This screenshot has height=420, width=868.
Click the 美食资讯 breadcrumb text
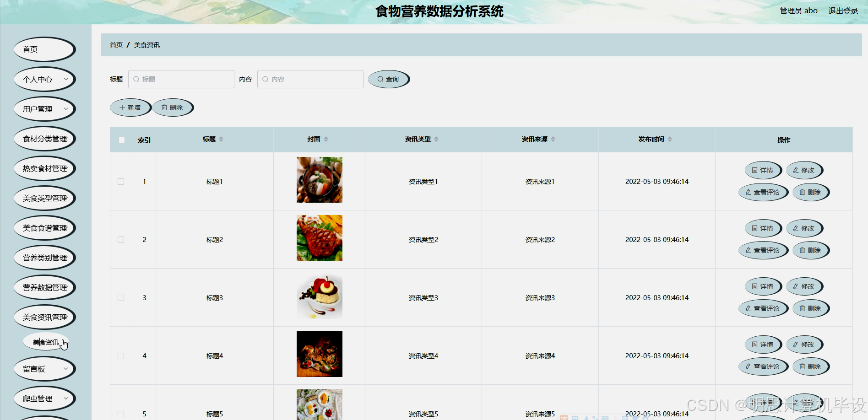click(147, 45)
